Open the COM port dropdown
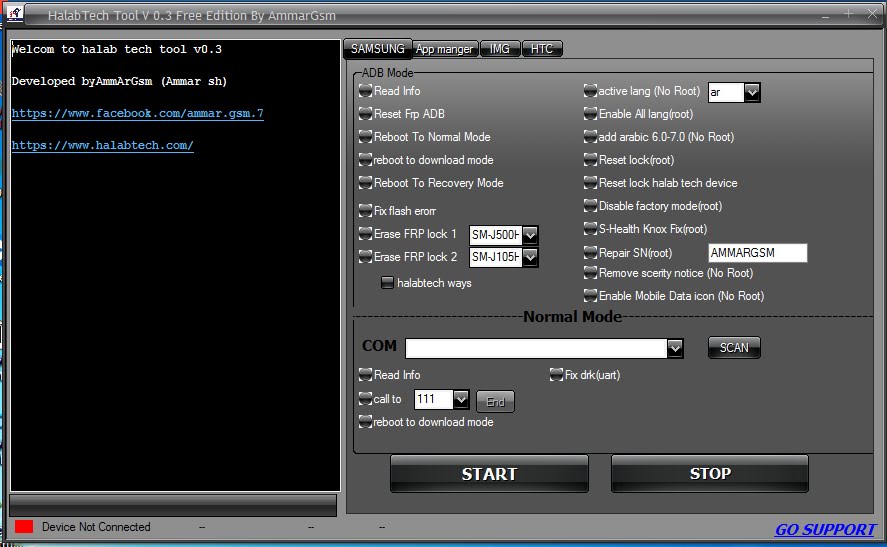The width and height of the screenshot is (887, 547). click(674, 348)
